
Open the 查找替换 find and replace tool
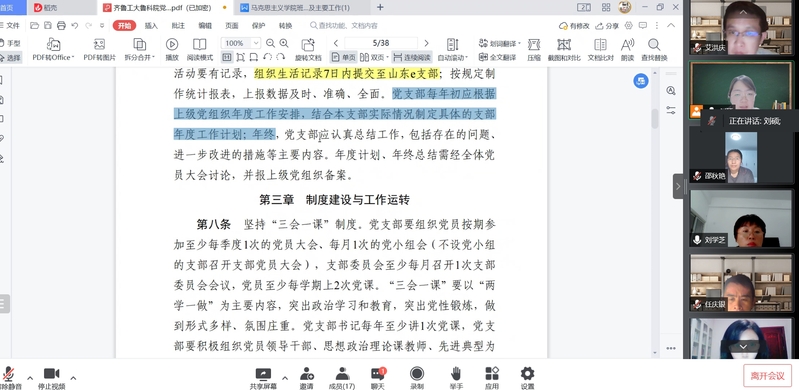pyautogui.click(x=654, y=49)
